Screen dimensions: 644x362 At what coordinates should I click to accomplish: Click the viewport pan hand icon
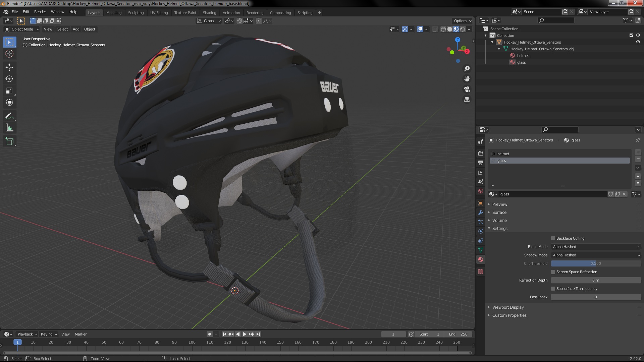(467, 79)
